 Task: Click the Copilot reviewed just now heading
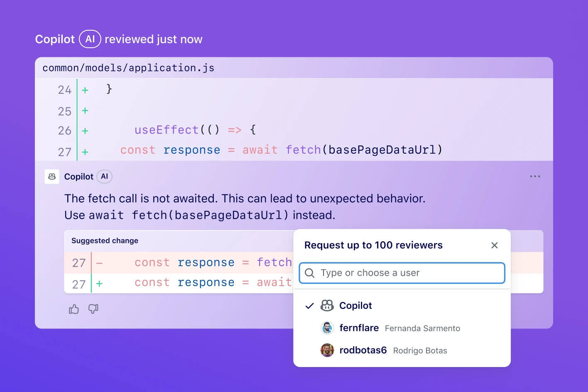(119, 39)
